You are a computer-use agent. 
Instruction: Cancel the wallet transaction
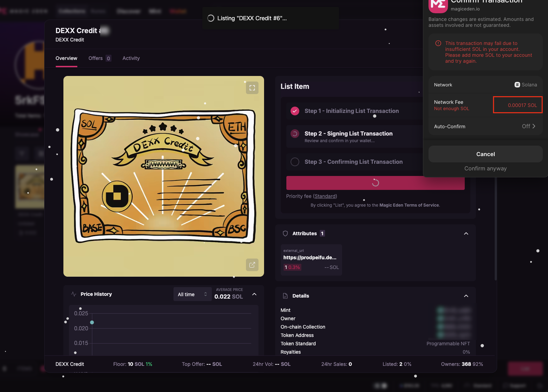tap(486, 154)
